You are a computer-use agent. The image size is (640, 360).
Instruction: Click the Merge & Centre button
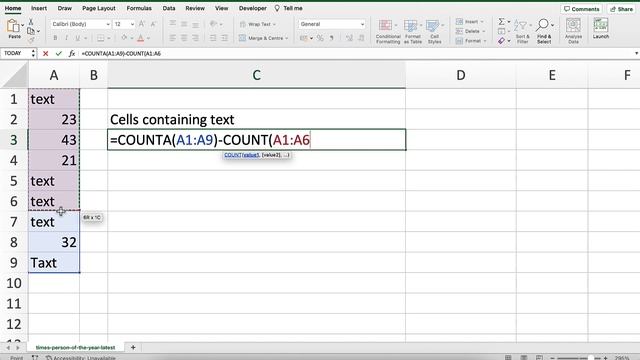point(261,38)
